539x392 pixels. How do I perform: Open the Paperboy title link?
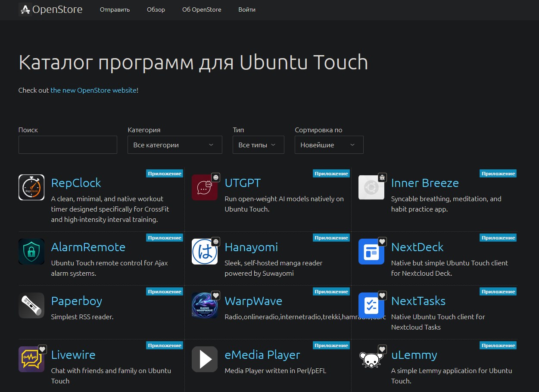coord(77,301)
